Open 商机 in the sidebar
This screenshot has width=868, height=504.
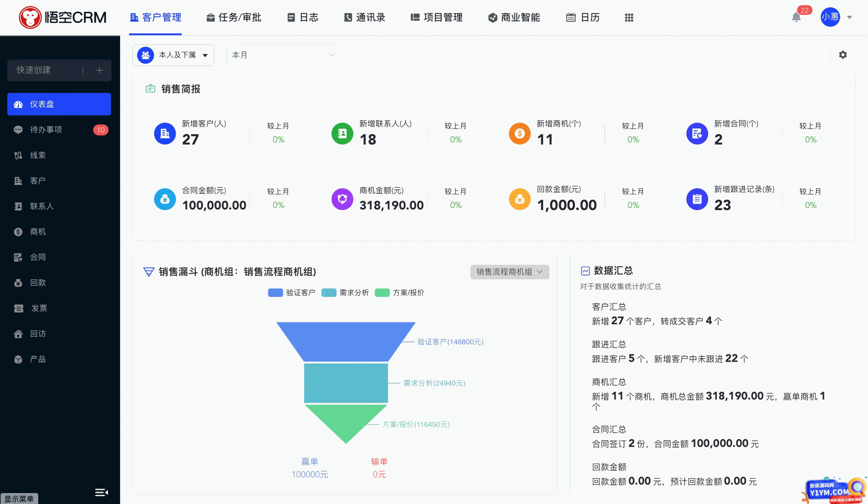coord(59,232)
